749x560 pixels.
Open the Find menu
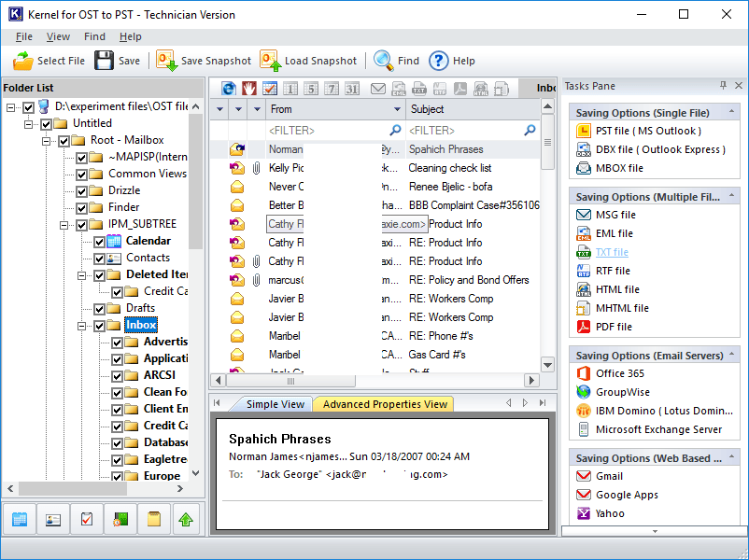click(x=94, y=36)
